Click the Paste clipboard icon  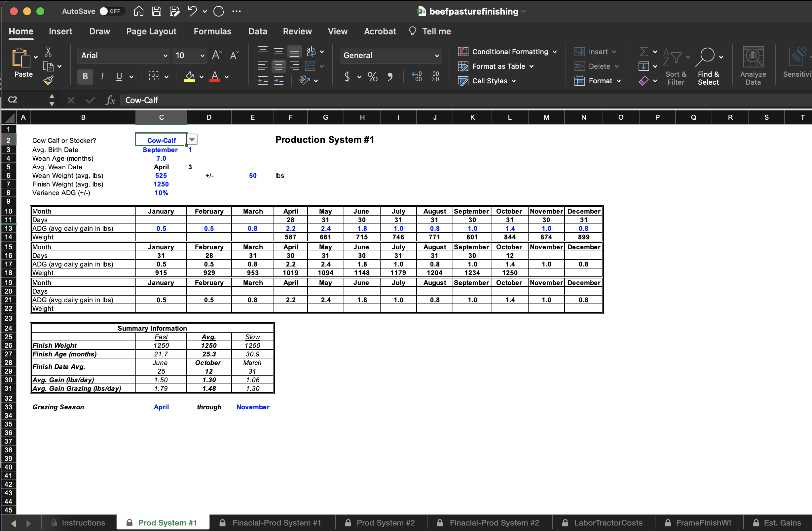tap(21, 58)
